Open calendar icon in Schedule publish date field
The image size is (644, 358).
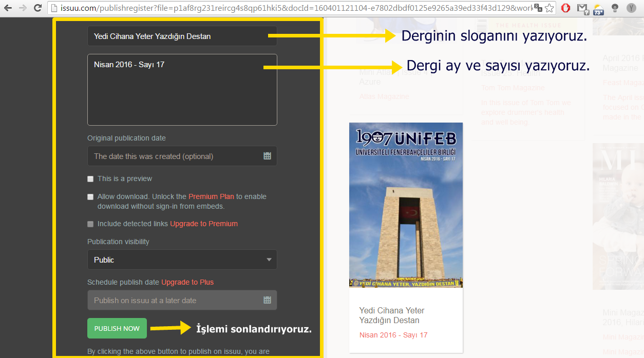click(267, 300)
